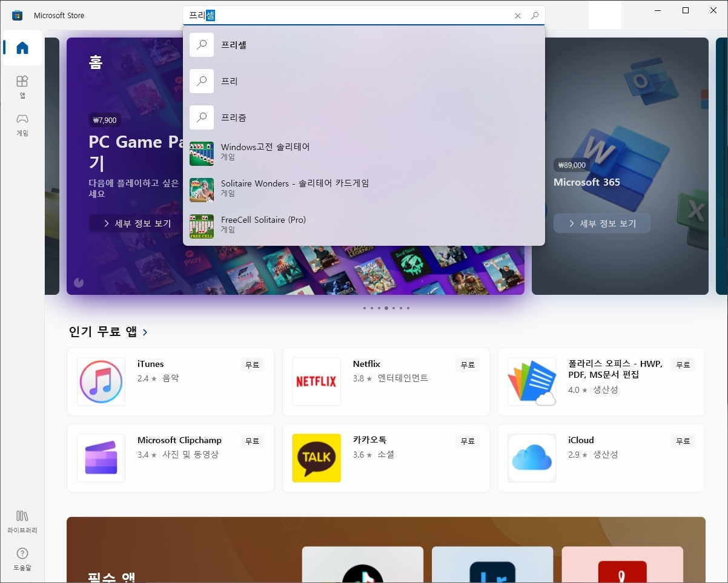Screen dimensions: 728x583
Task: Select the 프리즘 search suggestion
Action: tap(364, 117)
